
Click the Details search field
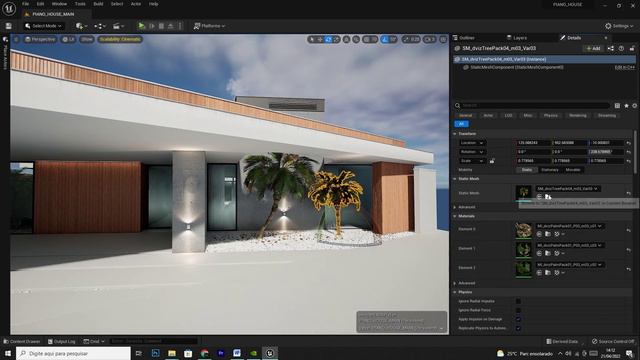(x=535, y=105)
